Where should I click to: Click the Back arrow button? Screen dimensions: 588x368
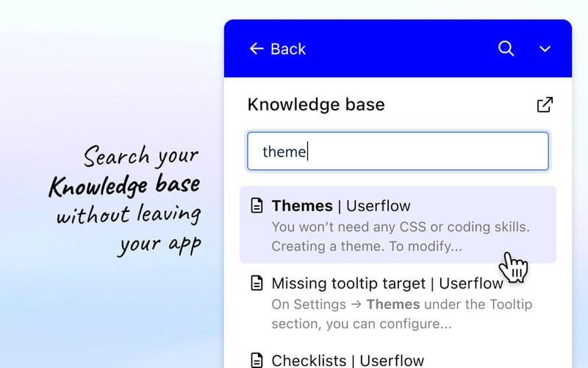(278, 49)
